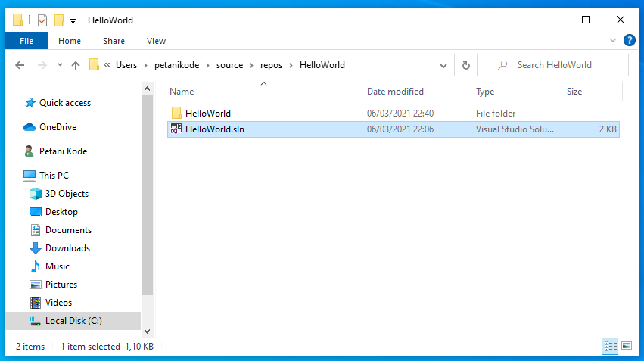Click the navigation pane scroll down arrow
The width and height of the screenshot is (644, 361).
148,331
